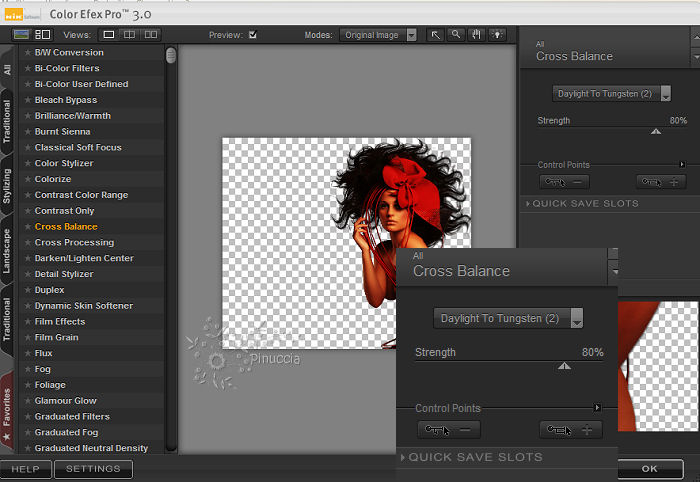The image size is (700, 482).
Task: Open the Favorites tab
Action: 7,413
